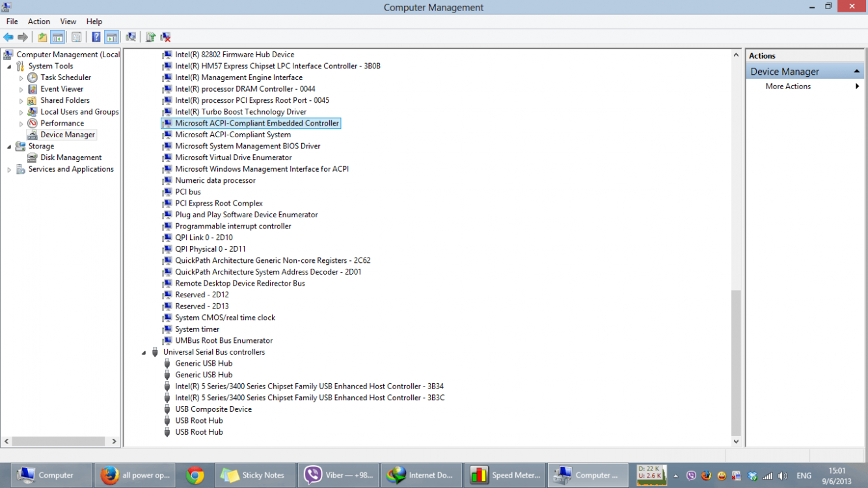Image resolution: width=868 pixels, height=488 pixels.
Task: Select Disk Management under Storage
Action: pyautogui.click(x=71, y=157)
